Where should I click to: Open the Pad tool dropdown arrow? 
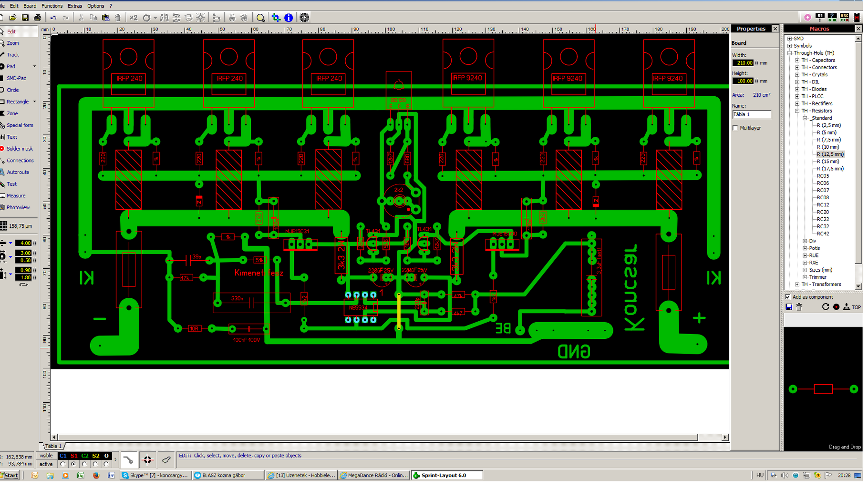click(x=34, y=67)
